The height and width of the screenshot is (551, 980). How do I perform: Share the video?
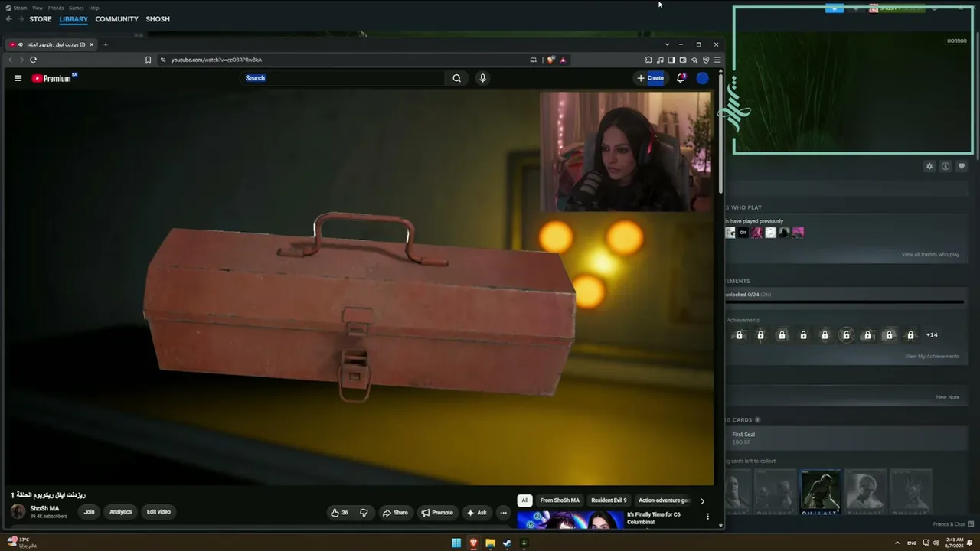(x=396, y=513)
